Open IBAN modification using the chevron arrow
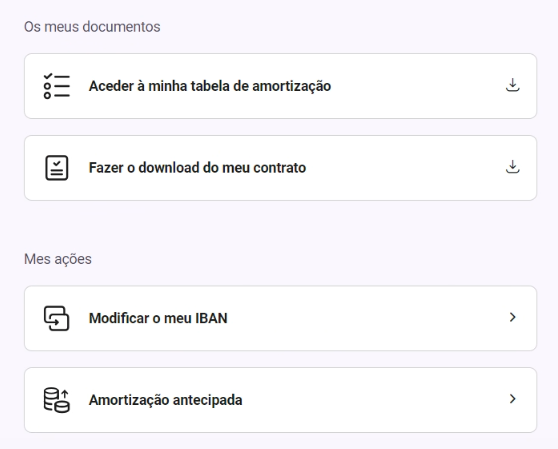 point(512,317)
